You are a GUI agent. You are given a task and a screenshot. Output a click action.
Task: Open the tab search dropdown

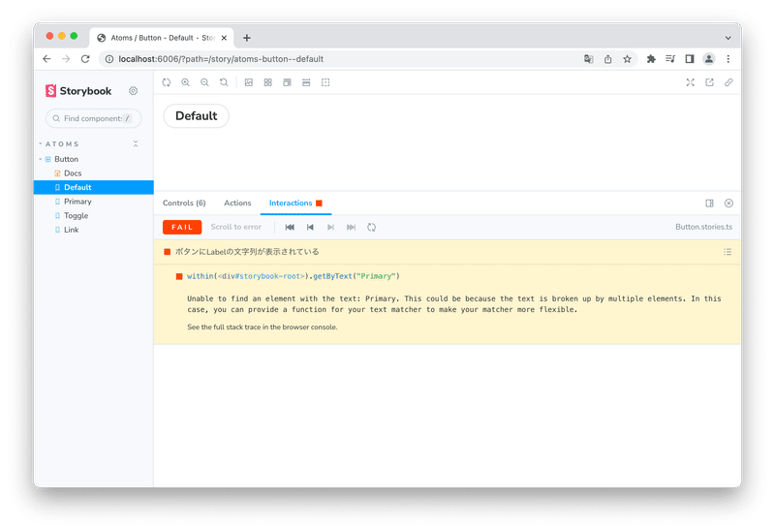point(728,38)
